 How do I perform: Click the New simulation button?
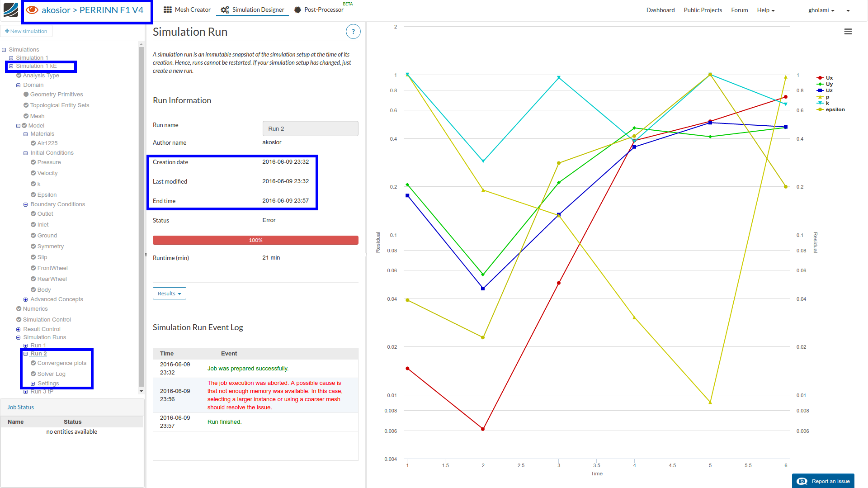(x=26, y=31)
